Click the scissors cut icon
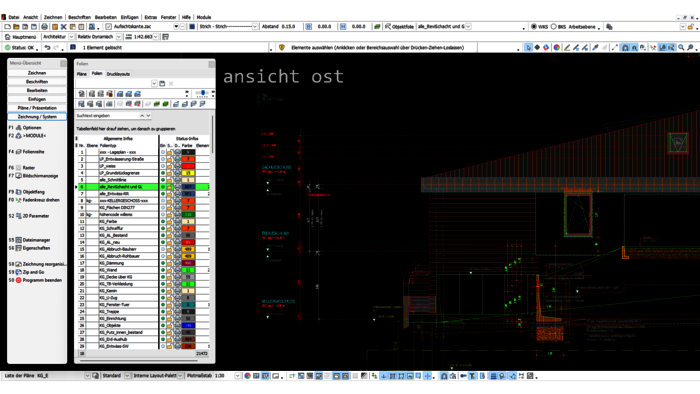 tap(63, 27)
